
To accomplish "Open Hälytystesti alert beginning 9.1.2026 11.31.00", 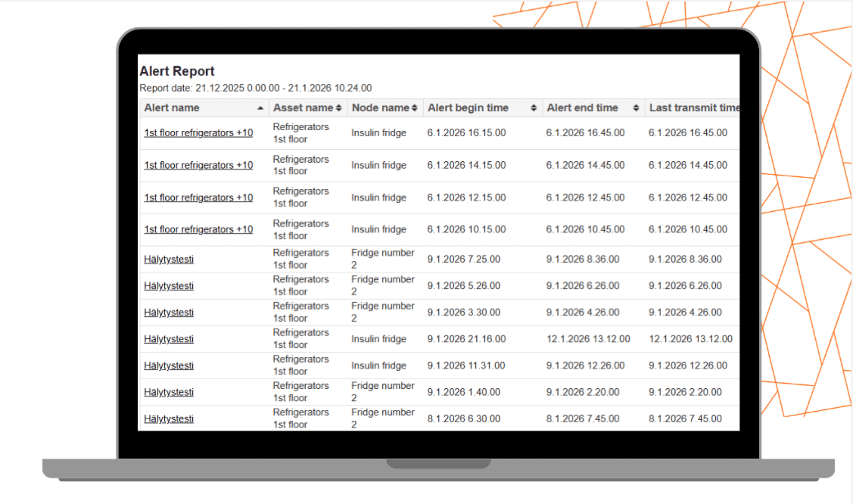I will click(x=169, y=366).
